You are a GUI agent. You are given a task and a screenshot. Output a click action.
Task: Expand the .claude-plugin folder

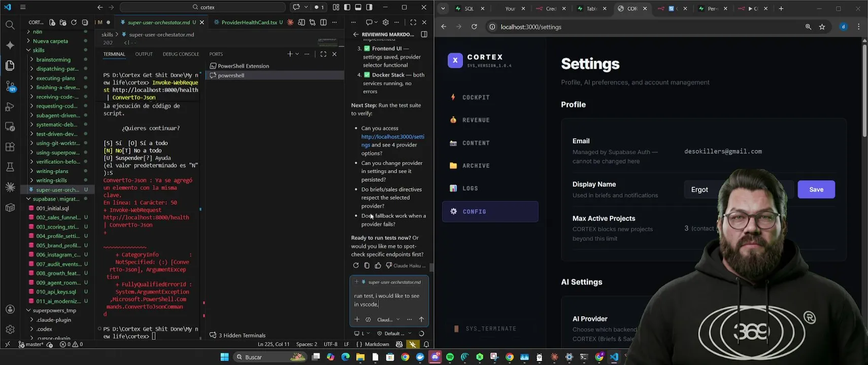coord(53,320)
